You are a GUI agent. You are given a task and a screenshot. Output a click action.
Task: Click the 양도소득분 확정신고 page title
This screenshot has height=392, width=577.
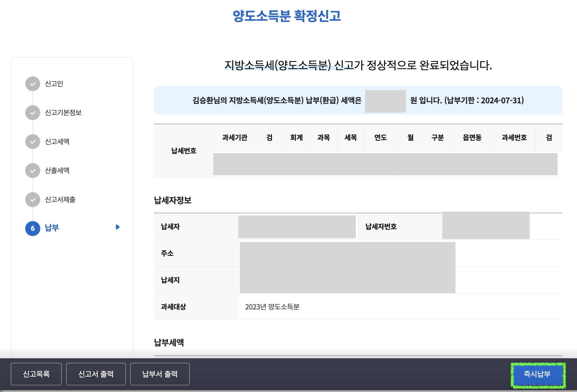tap(286, 16)
